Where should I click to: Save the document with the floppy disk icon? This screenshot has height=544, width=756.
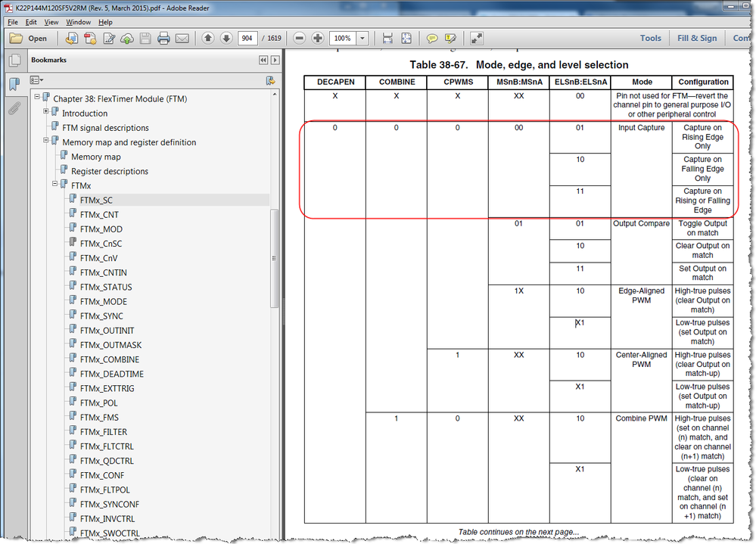coord(145,38)
